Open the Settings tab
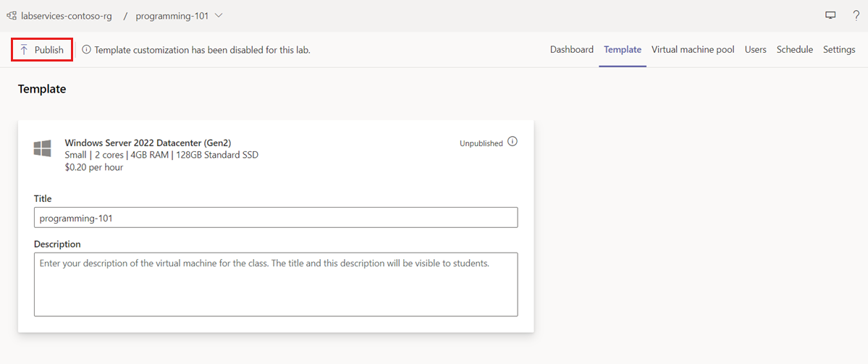868x364 pixels. pyautogui.click(x=839, y=50)
